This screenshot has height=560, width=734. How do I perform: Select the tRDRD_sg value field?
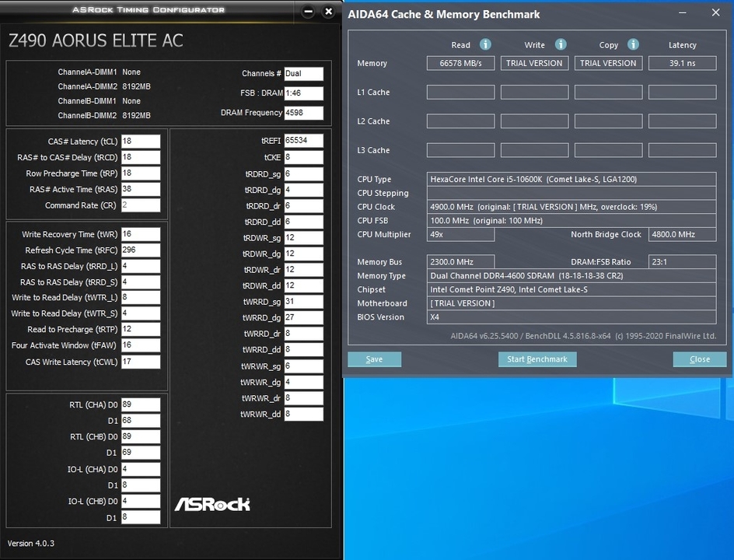coord(303,174)
